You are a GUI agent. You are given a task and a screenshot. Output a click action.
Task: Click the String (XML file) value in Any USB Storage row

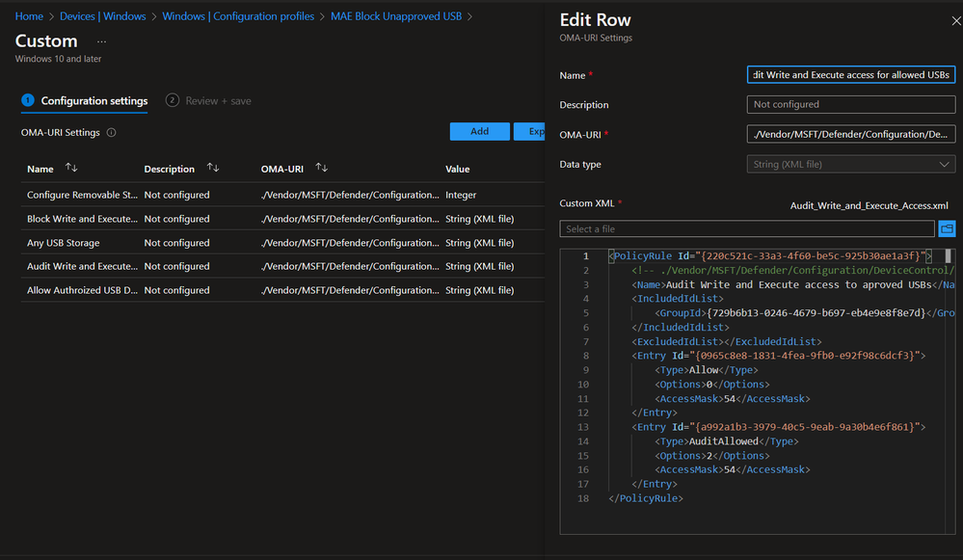pos(480,243)
